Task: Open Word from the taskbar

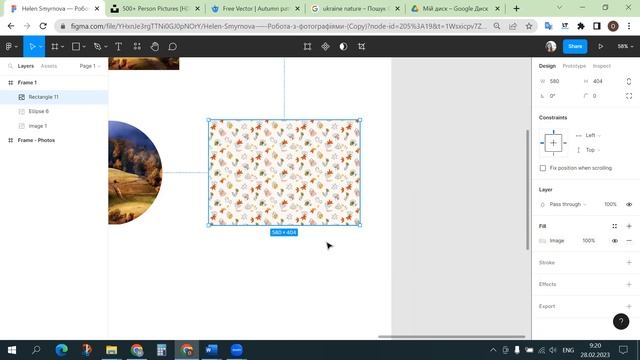Action: 211,350
